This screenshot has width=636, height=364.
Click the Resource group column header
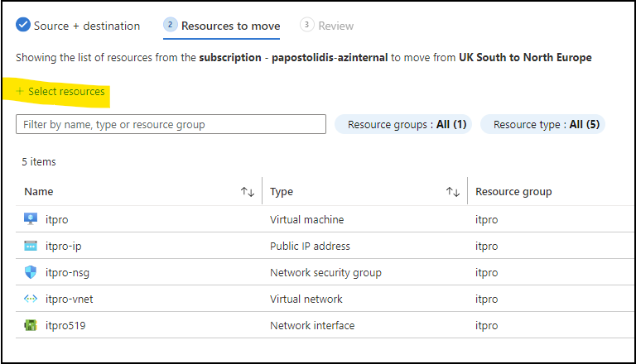click(x=513, y=192)
